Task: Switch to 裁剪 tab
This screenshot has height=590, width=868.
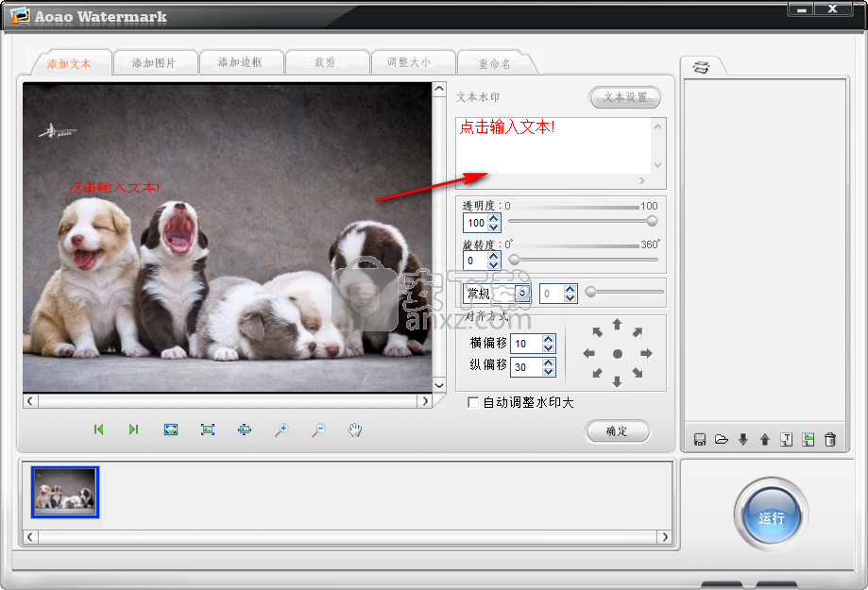Action: (x=325, y=62)
